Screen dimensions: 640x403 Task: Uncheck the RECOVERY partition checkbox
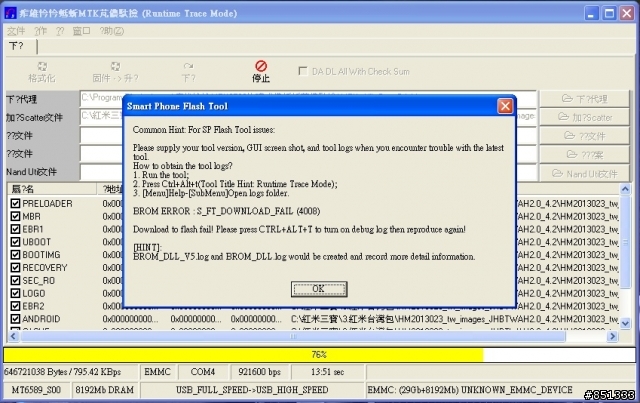(x=15, y=267)
